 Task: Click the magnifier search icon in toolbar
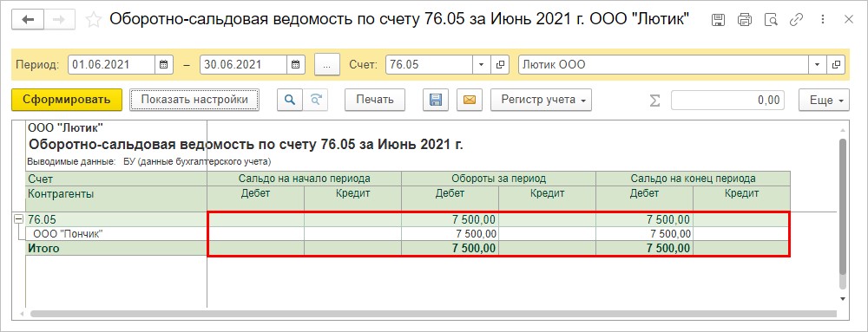point(290,100)
